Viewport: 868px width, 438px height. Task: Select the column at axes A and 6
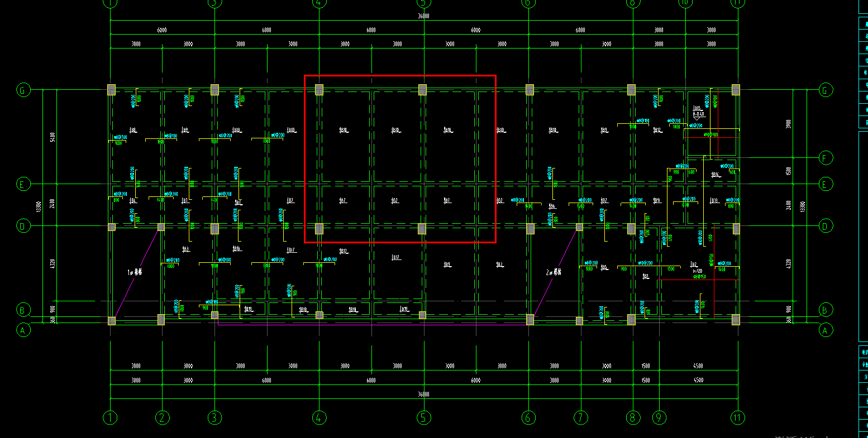(x=530, y=319)
